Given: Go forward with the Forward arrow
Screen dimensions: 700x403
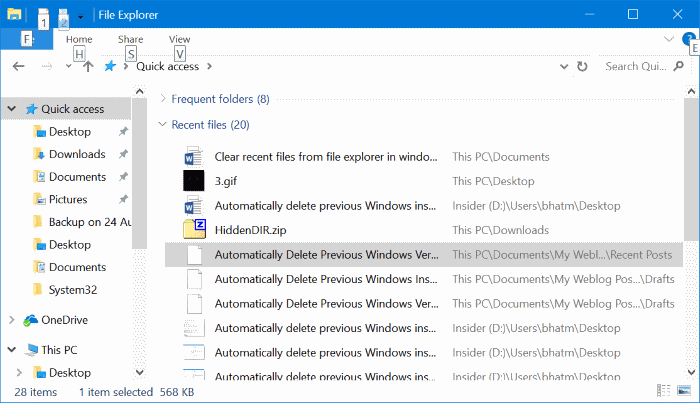Looking at the screenshot, I should click(x=46, y=66).
